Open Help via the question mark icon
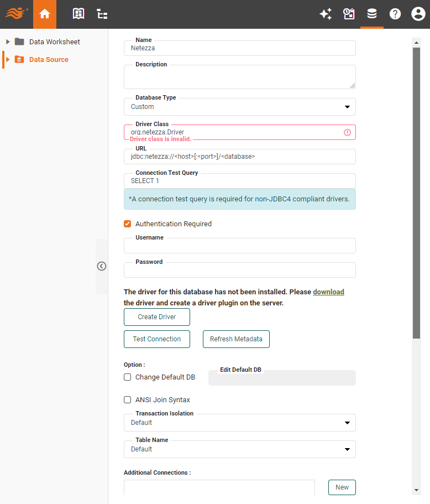The image size is (430, 504). [395, 14]
